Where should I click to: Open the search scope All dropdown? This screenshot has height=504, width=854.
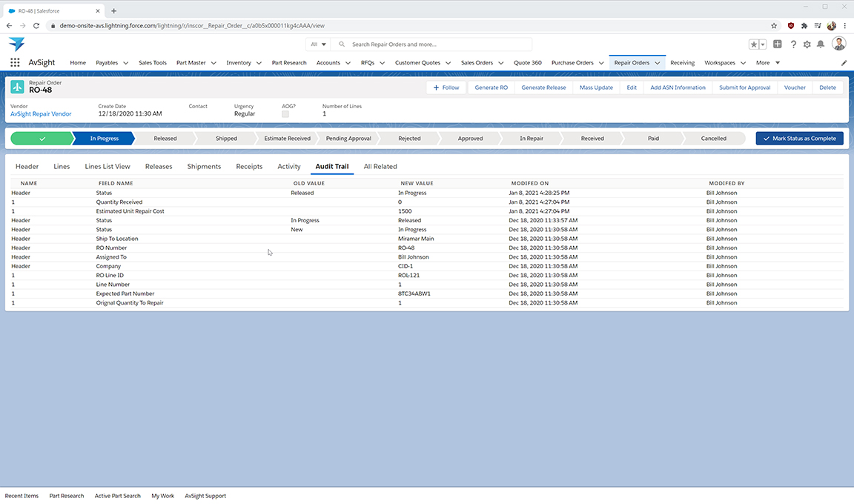[319, 44]
